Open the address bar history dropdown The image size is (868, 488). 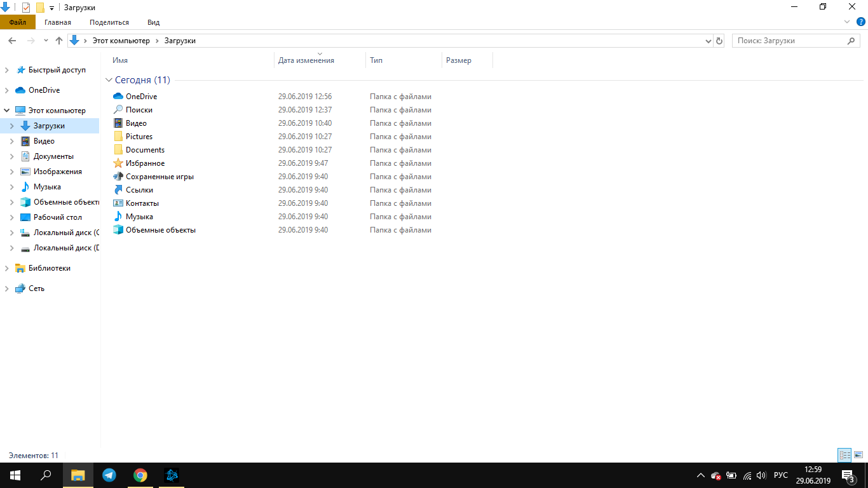click(x=709, y=41)
